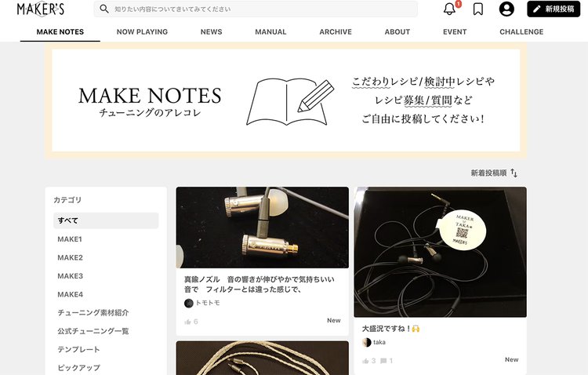Click the search magnifier icon
This screenshot has height=375, width=588.
pyautogui.click(x=104, y=9)
